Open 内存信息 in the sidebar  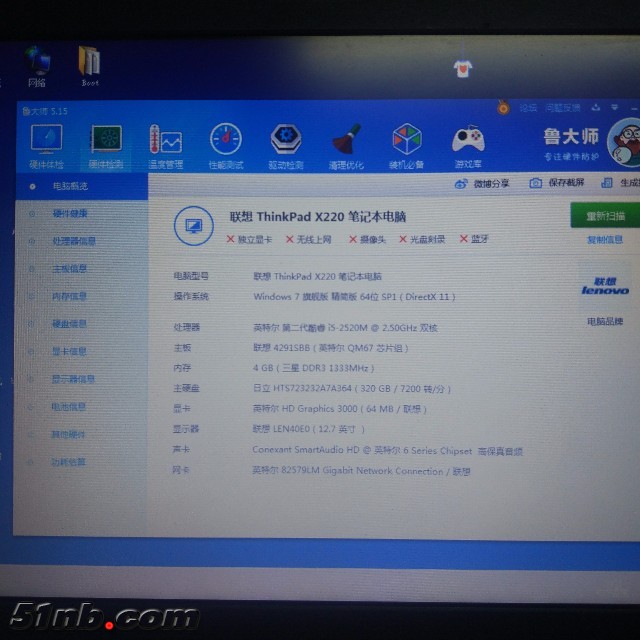69,296
